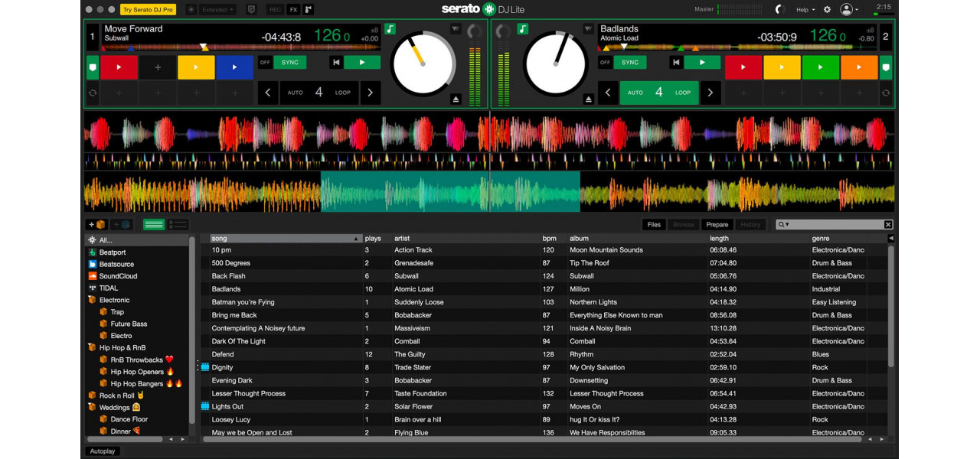Click the Practice Mode shield icon in top bar
Screen dimensions: 980x459
252,9
